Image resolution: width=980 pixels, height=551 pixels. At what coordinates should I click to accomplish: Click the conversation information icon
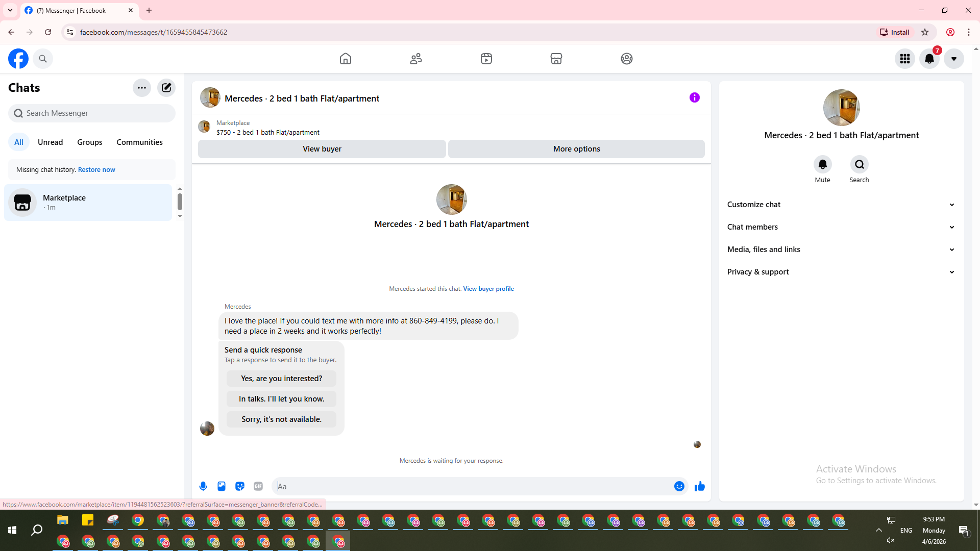(695, 97)
